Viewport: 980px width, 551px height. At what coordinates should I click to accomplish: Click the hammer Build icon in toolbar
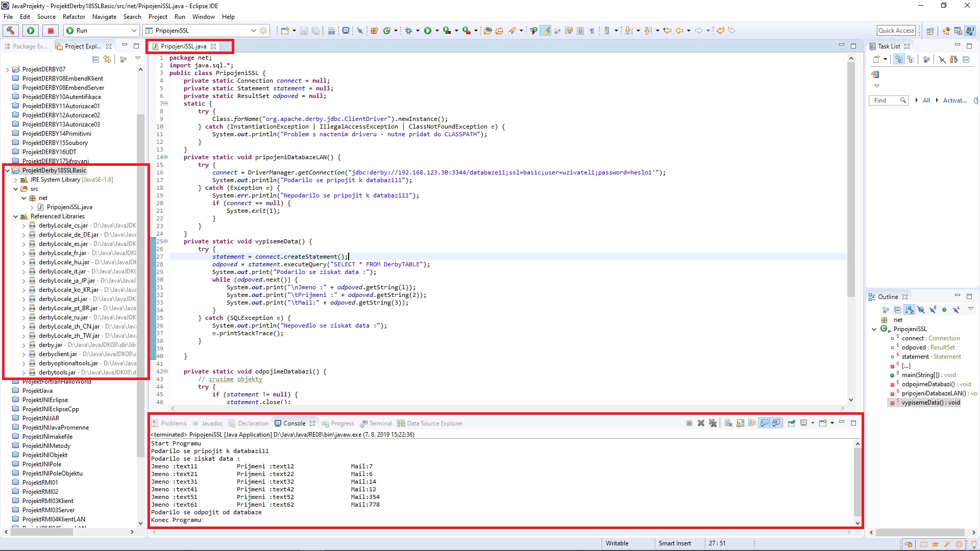(x=11, y=31)
